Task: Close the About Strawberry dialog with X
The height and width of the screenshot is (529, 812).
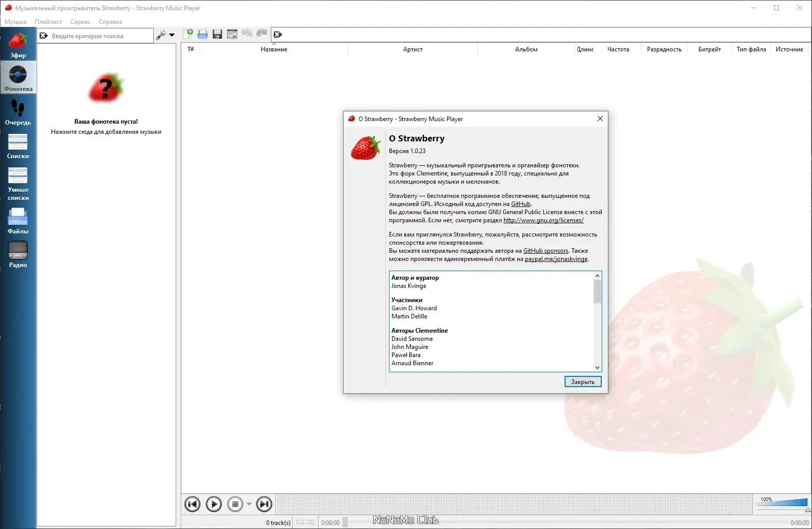Action: (x=600, y=119)
